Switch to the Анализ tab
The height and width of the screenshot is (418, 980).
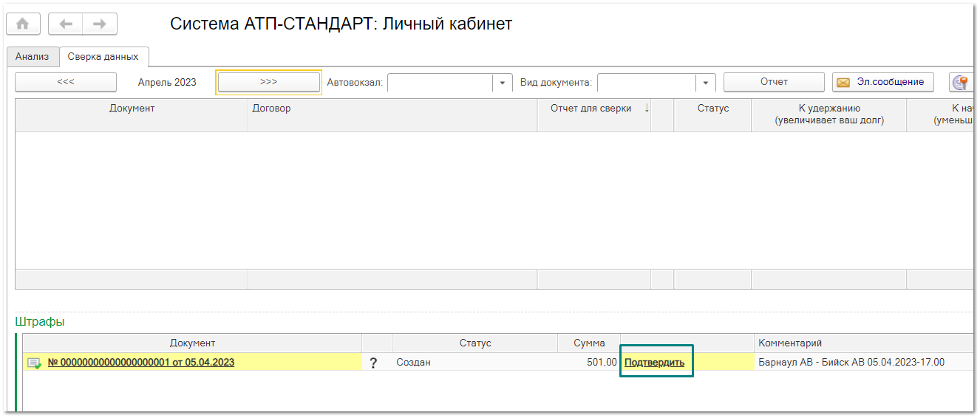coord(32,57)
